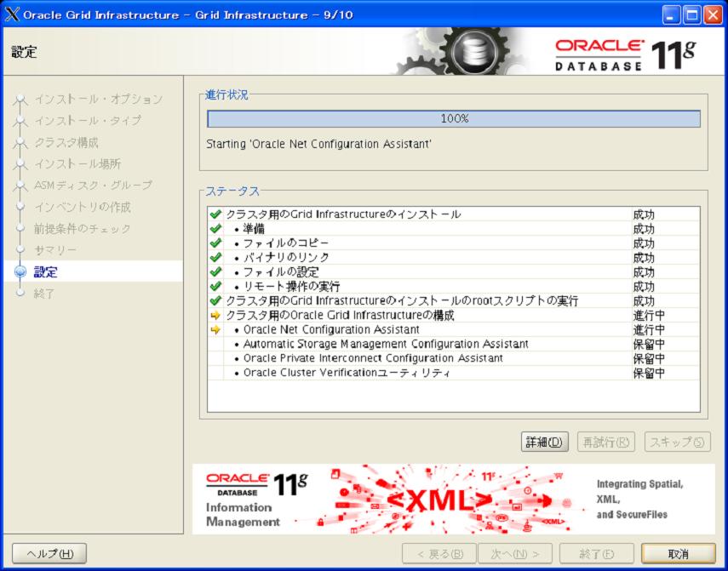Open help with ヘルプ(H) button

pyautogui.click(x=49, y=553)
